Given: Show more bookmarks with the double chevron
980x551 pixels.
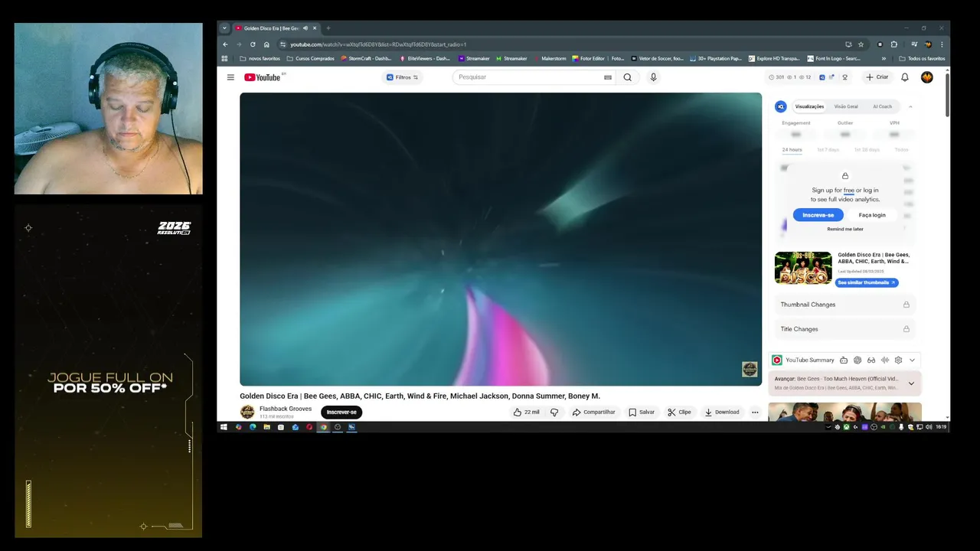Looking at the screenshot, I should click(x=884, y=58).
